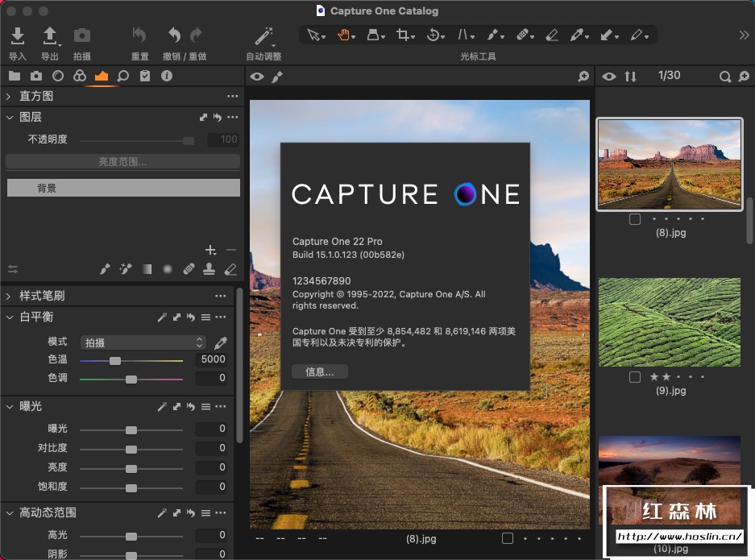This screenshot has height=560, width=755.
Task: Expand the Histogram panel
Action: tap(9, 96)
